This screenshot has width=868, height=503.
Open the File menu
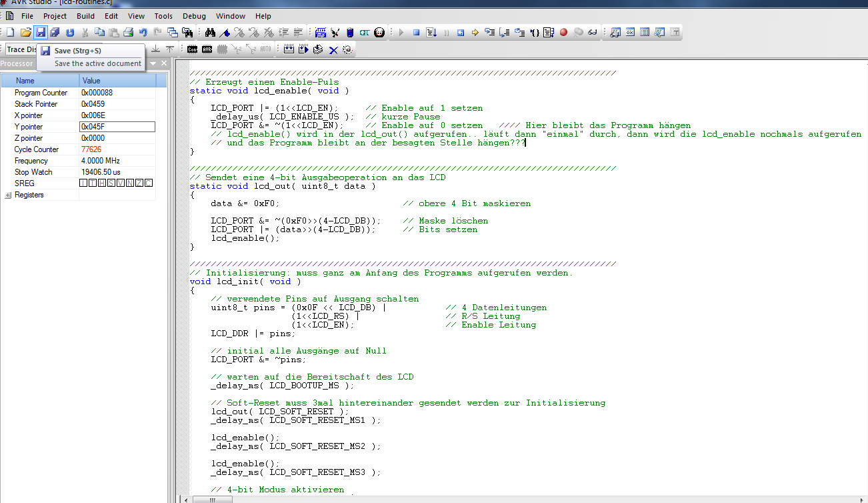(x=27, y=16)
